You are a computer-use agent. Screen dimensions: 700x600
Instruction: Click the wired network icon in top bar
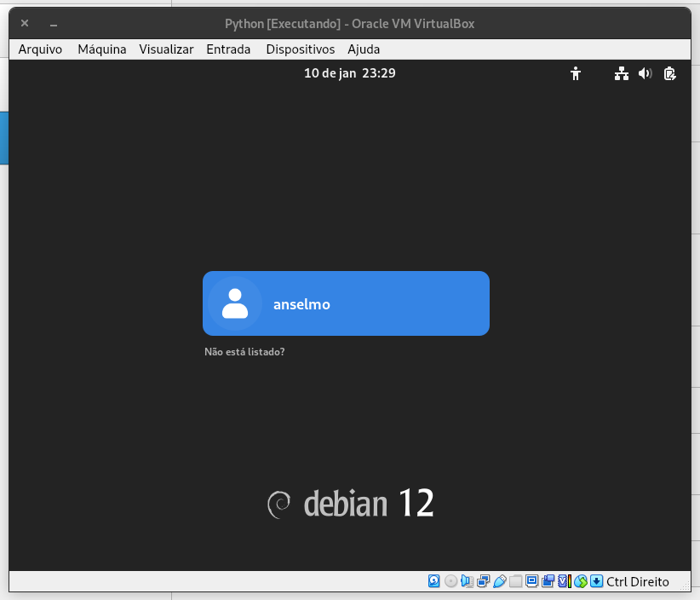point(621,73)
